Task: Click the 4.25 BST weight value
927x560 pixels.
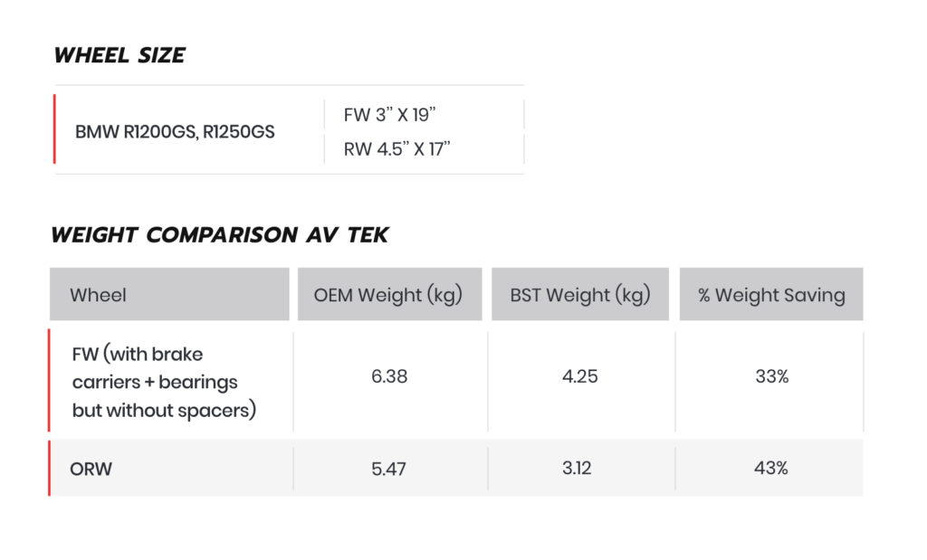Action: click(x=580, y=376)
